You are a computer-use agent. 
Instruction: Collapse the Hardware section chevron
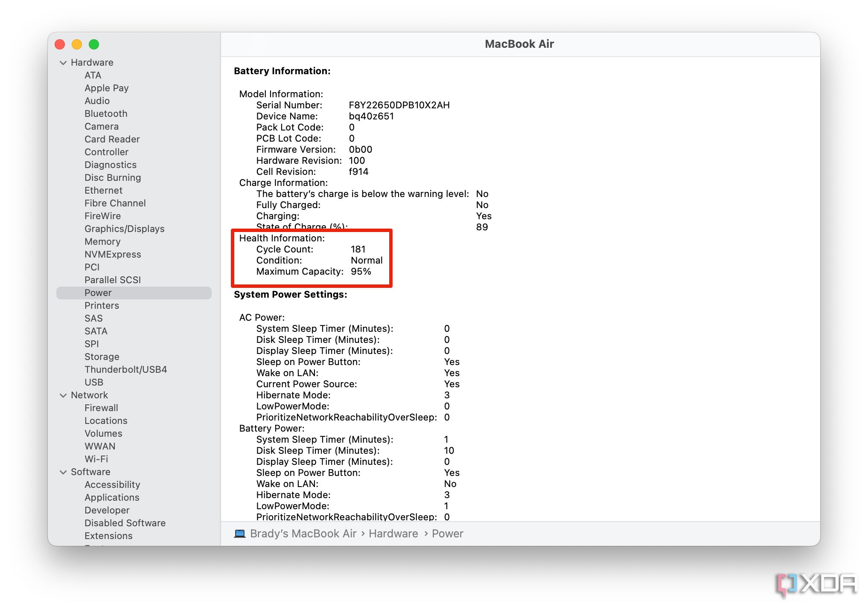tap(63, 63)
